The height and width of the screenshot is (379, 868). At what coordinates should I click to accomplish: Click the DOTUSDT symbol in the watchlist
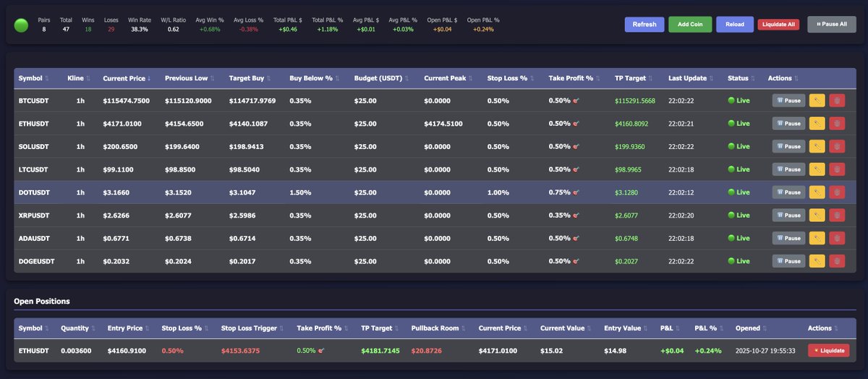pyautogui.click(x=34, y=192)
